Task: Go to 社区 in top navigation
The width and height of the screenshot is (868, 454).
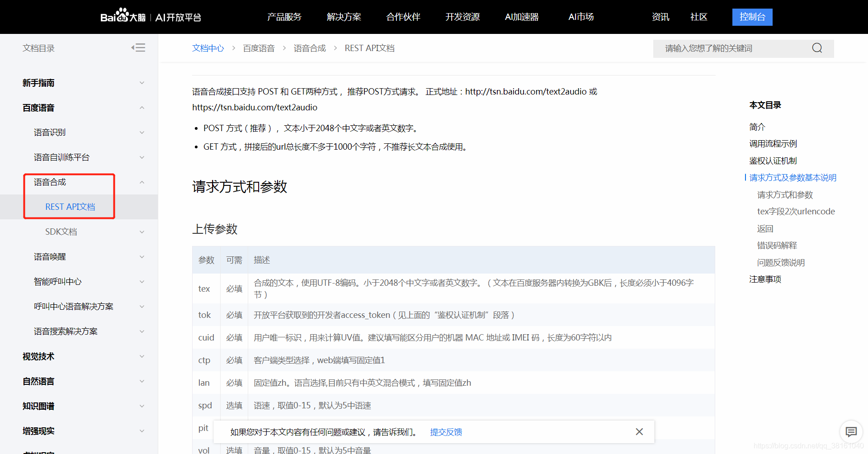Action: coord(698,17)
